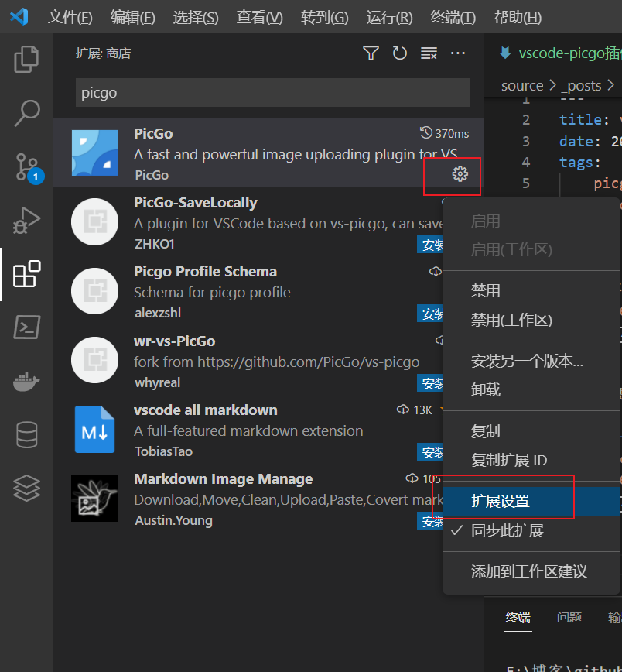
Task: Open the Explorer view in activity bar
Action: [26, 59]
